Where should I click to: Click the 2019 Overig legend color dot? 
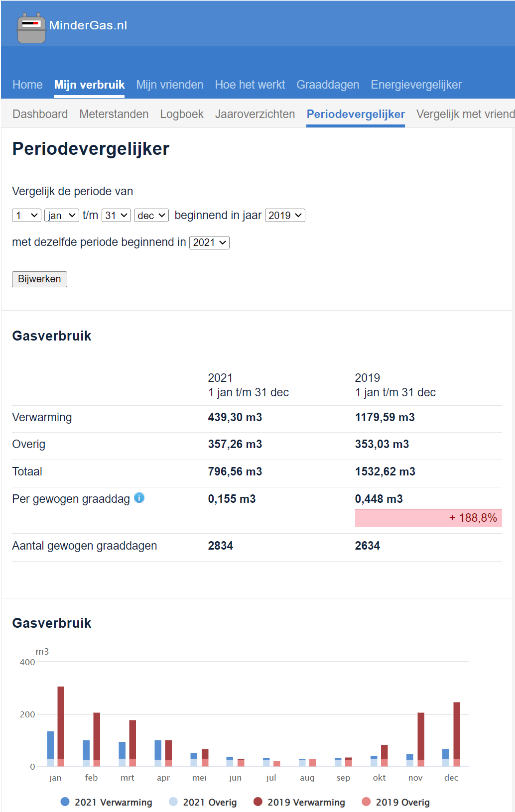pyautogui.click(x=366, y=802)
